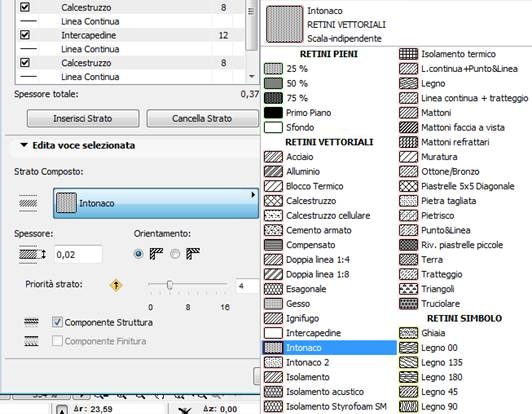Viewport: 532px width, 414px height.
Task: Choose the Terra hatch pattern
Action: [x=408, y=260]
